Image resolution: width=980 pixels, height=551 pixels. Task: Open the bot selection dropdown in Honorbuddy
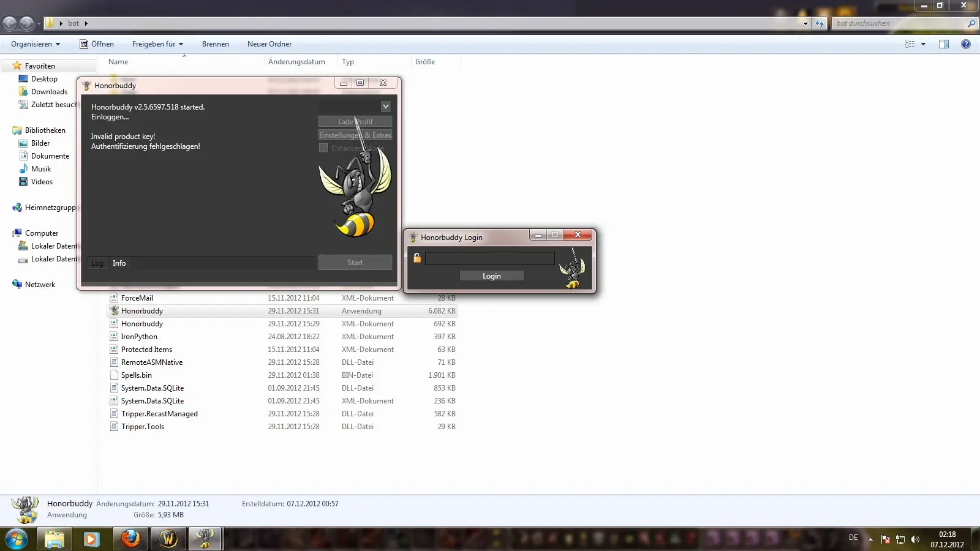click(x=385, y=107)
